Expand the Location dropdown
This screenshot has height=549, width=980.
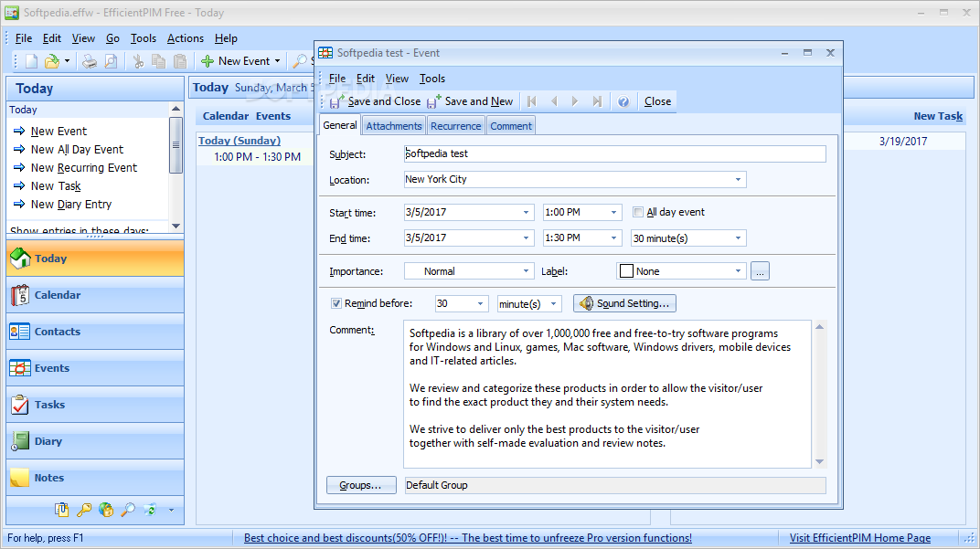(738, 180)
